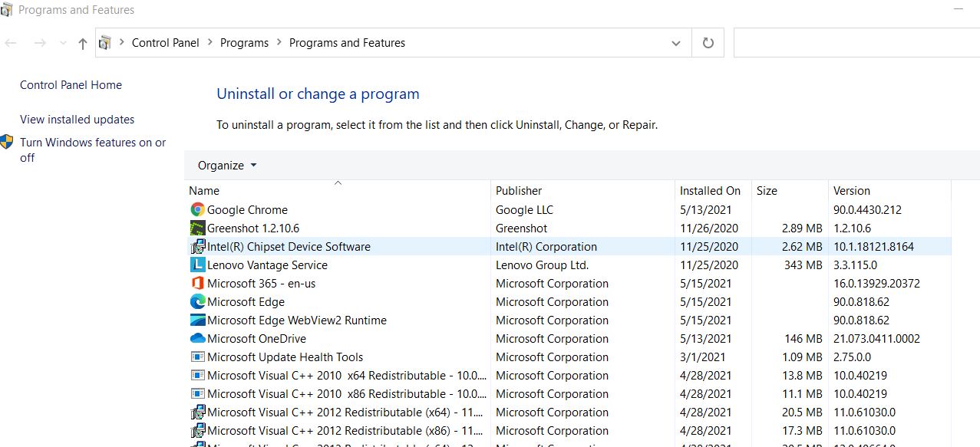Click the Visual C++ 2010 x86 Redistributable icon
The height and width of the screenshot is (447, 980).
point(197,393)
